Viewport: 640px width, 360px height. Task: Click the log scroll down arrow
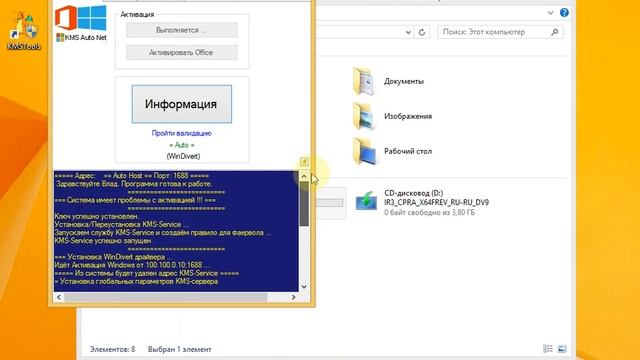pyautogui.click(x=304, y=287)
